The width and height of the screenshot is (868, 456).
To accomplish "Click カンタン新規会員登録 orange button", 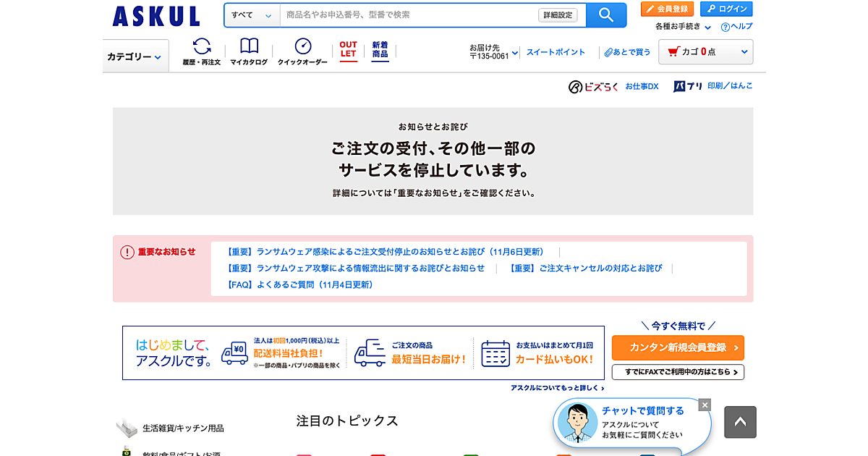I will [x=678, y=347].
